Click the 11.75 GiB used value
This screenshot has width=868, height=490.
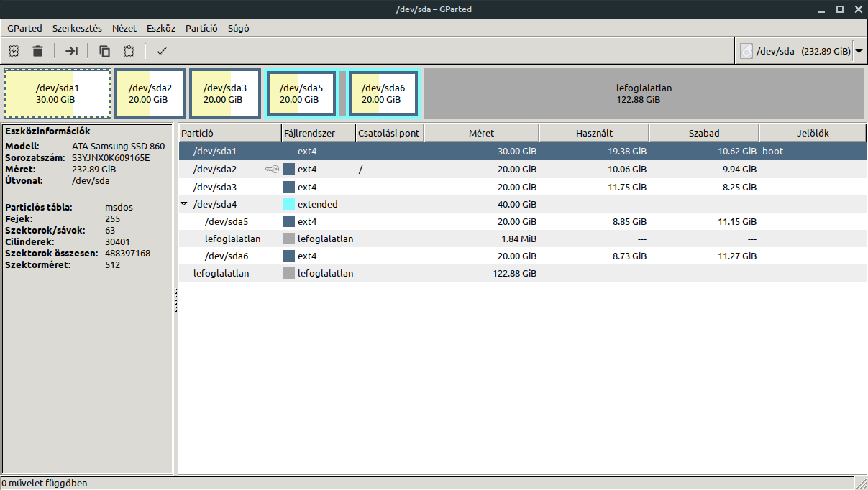627,187
